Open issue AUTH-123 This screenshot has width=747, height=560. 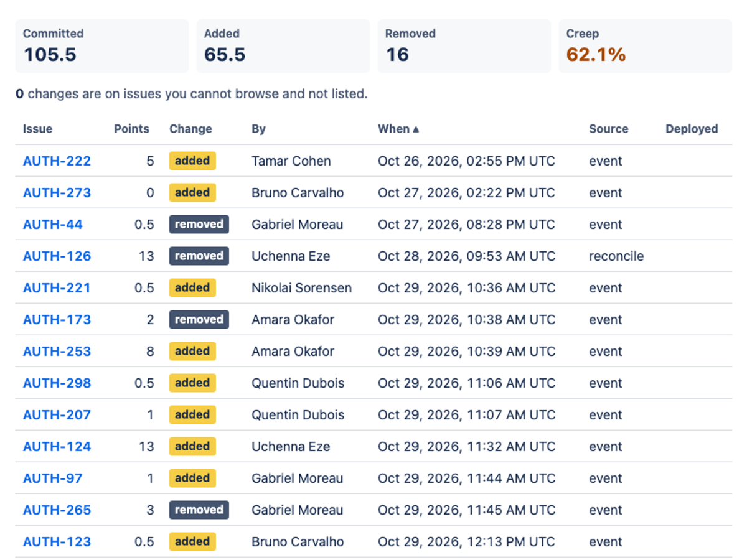57,542
